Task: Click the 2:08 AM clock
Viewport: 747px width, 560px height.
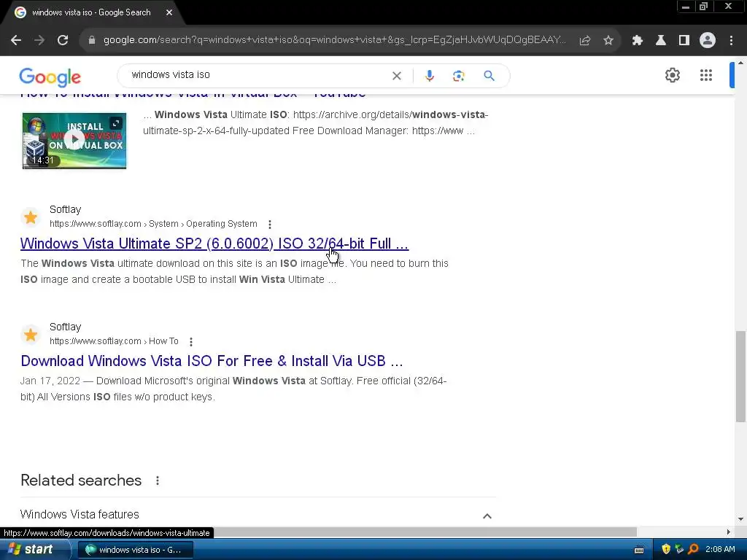Action: tap(720, 549)
